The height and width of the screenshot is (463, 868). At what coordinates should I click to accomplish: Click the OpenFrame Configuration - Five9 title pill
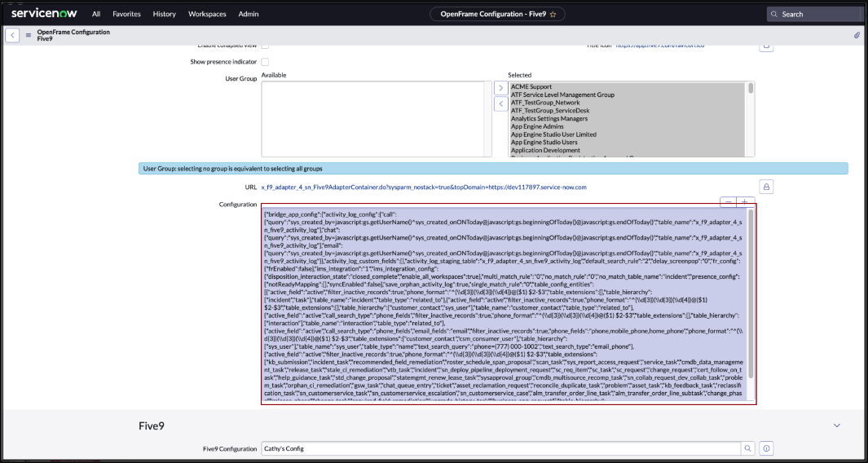point(497,15)
